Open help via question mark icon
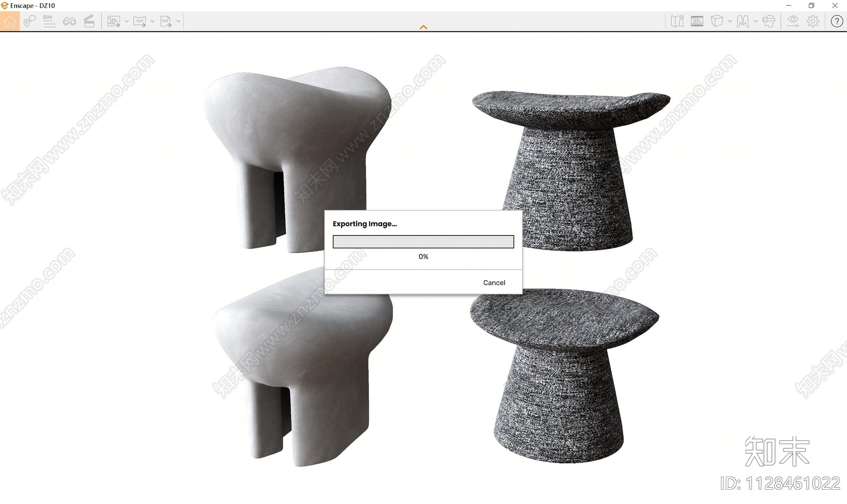The image size is (847, 504). point(837,21)
